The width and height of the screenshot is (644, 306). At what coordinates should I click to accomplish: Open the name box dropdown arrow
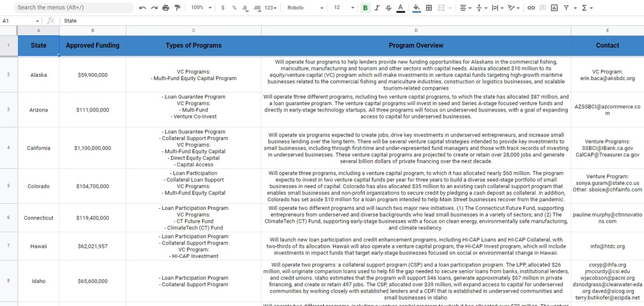(37, 21)
